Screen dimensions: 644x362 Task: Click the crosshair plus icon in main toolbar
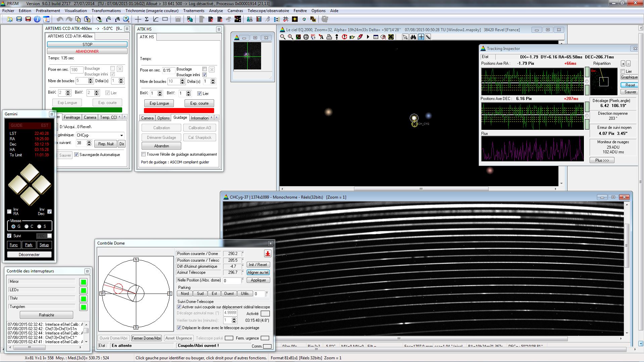point(138,19)
